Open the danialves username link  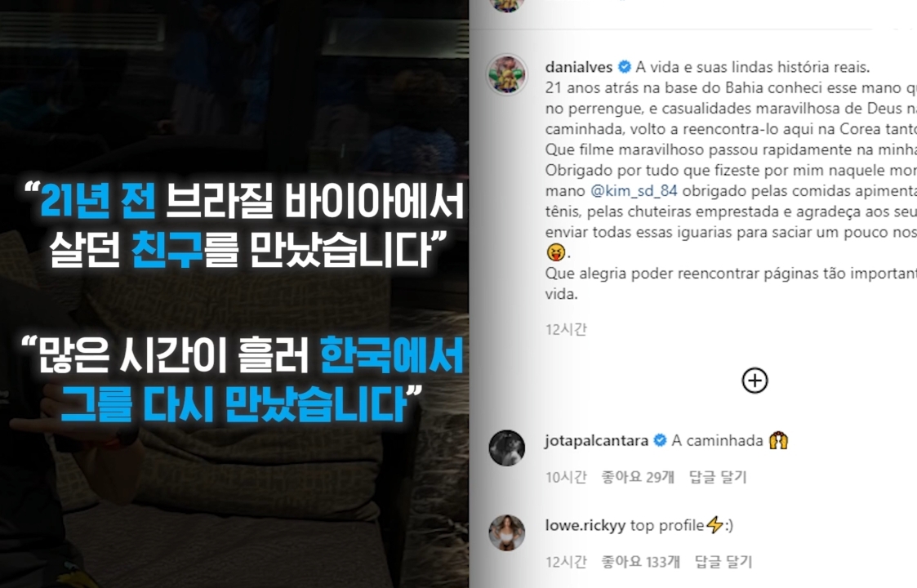pyautogui.click(x=578, y=67)
